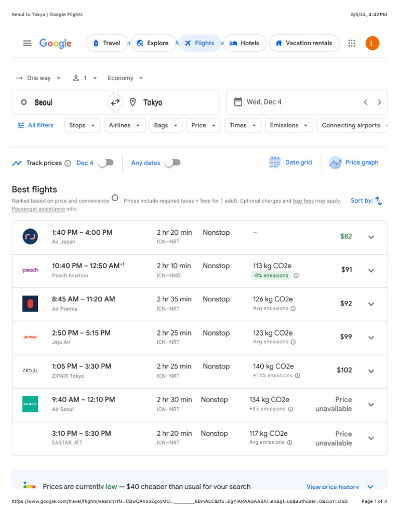This screenshot has height=532, width=399.
Task: Click emissions info icon for Jeju Air flight
Action: (293, 342)
